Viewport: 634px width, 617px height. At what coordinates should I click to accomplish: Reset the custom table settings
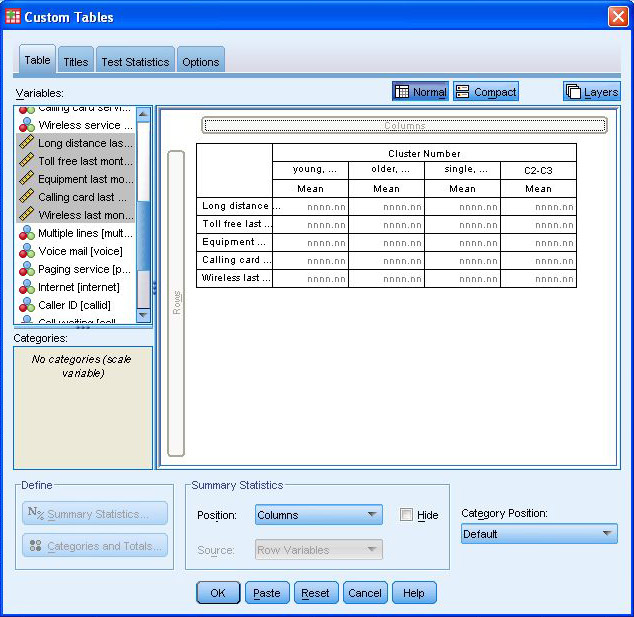[315, 593]
